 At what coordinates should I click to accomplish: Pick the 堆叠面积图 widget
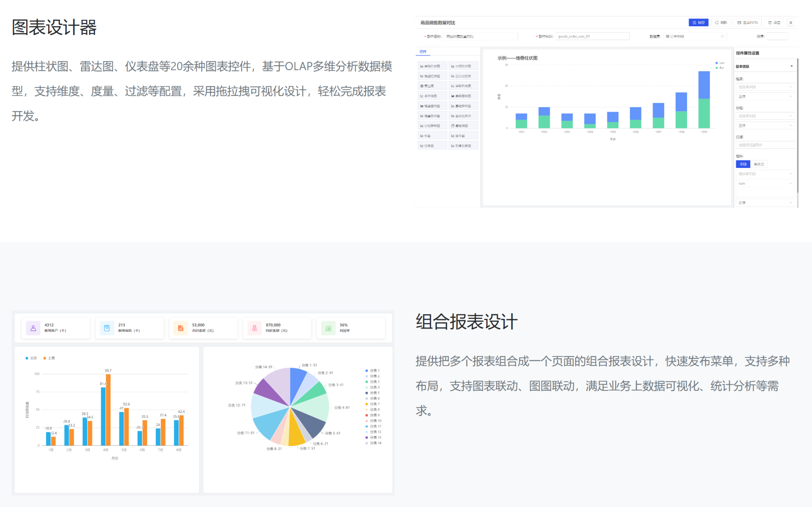pyautogui.click(x=432, y=106)
